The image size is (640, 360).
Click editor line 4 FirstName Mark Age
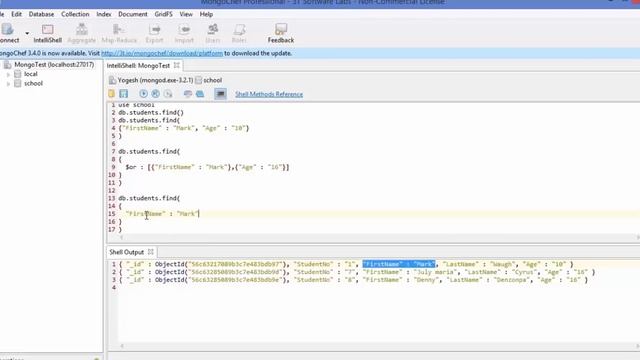click(184, 128)
